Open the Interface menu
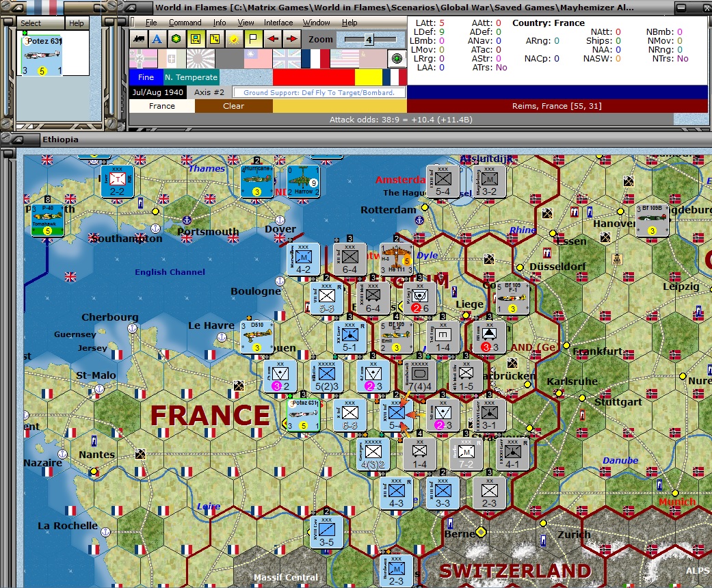The image size is (712, 588). pyautogui.click(x=278, y=23)
